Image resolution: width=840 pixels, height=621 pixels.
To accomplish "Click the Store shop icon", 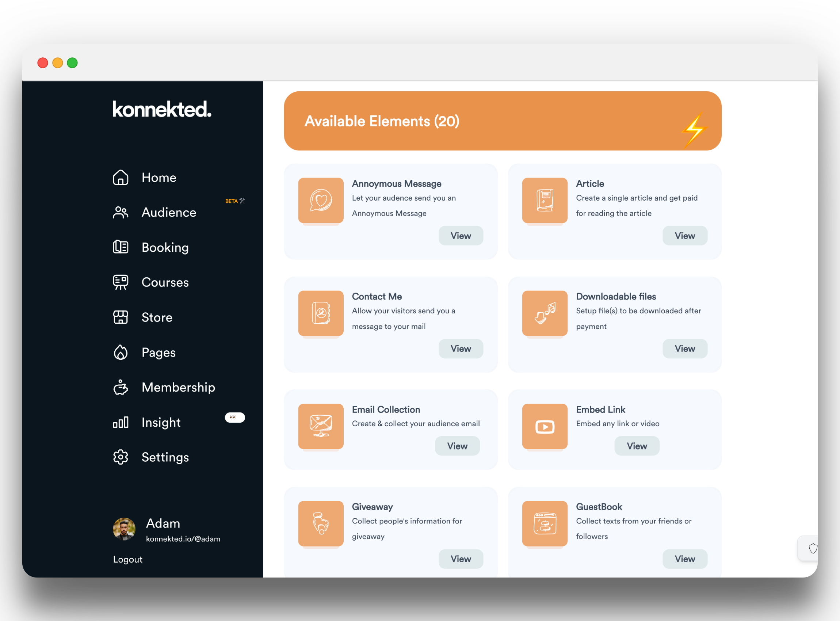I will 121,317.
